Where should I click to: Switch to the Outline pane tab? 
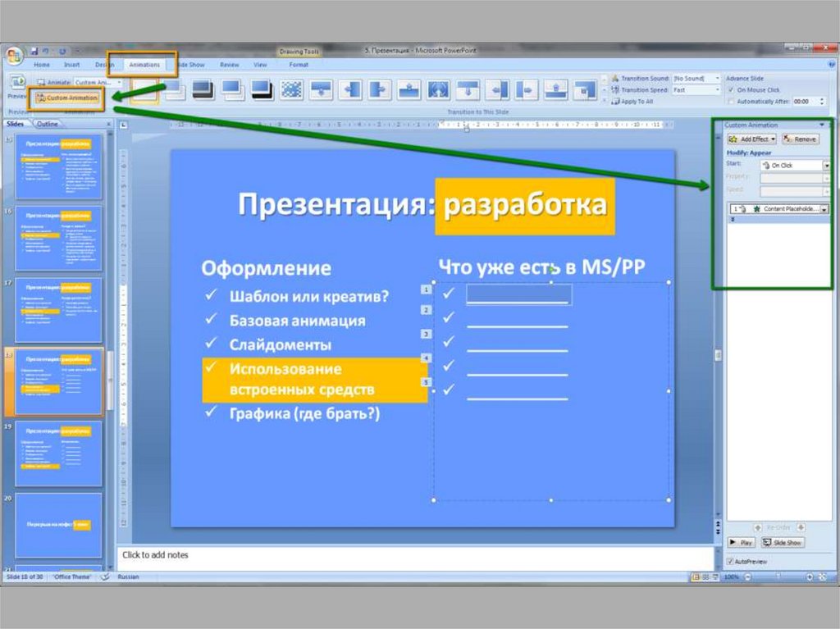(47, 124)
